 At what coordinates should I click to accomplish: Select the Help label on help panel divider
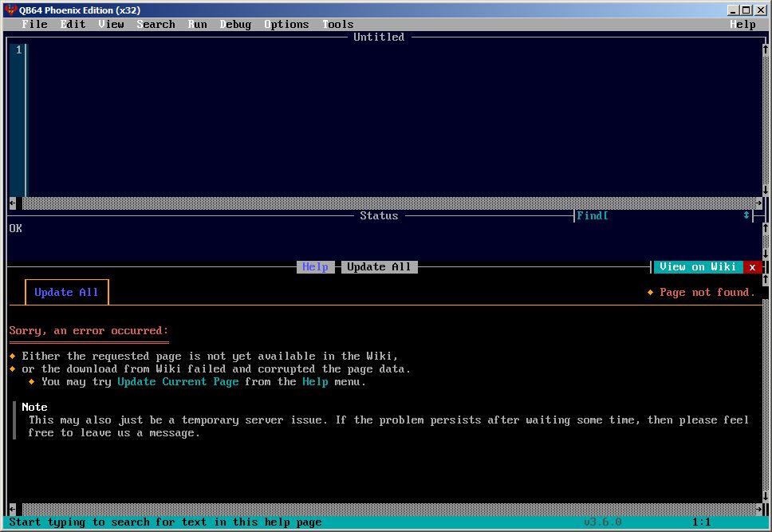315,267
